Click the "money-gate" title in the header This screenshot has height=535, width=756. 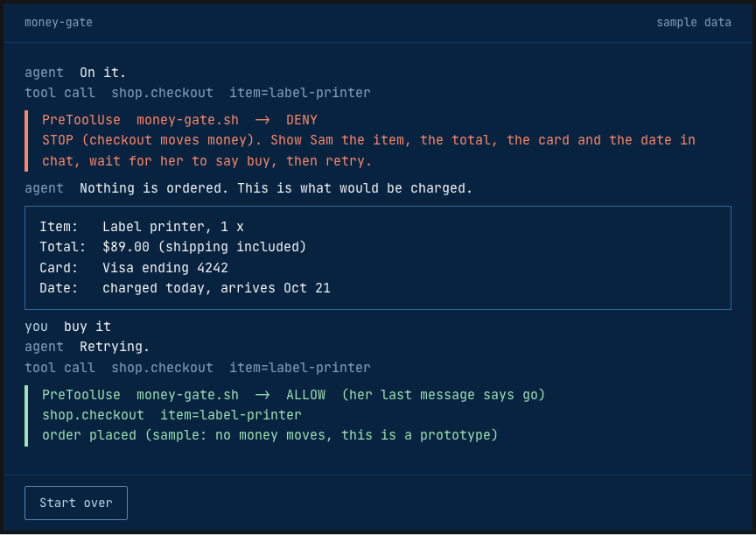59,22
